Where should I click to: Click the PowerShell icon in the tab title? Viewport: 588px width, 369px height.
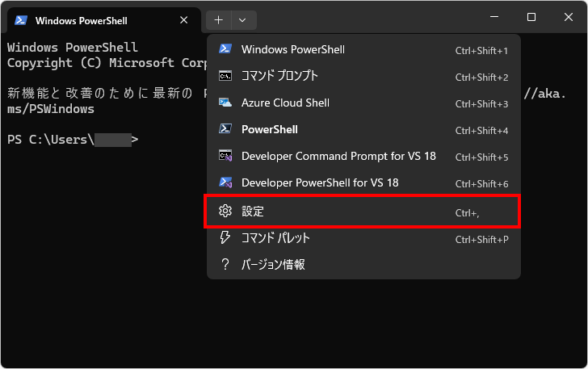[x=21, y=20]
